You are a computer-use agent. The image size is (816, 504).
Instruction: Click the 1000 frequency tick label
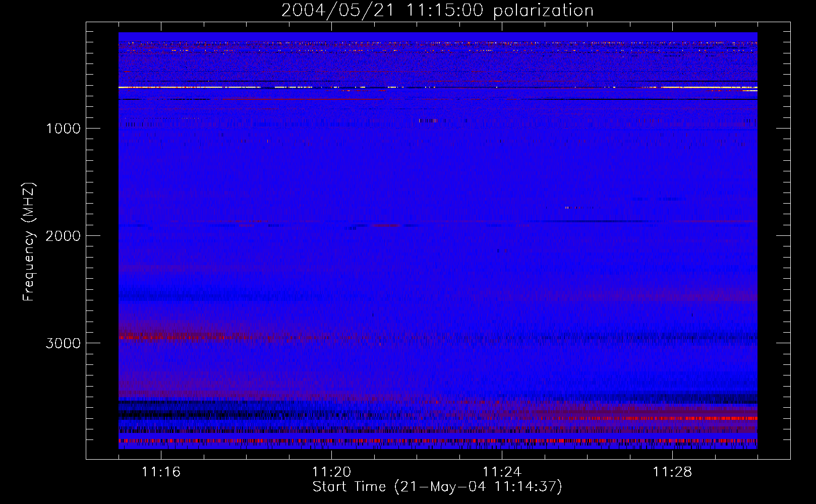[64, 129]
